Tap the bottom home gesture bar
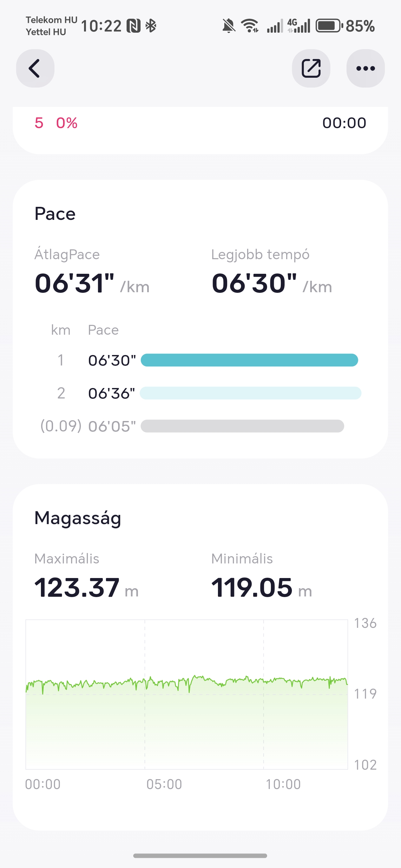 (x=200, y=856)
